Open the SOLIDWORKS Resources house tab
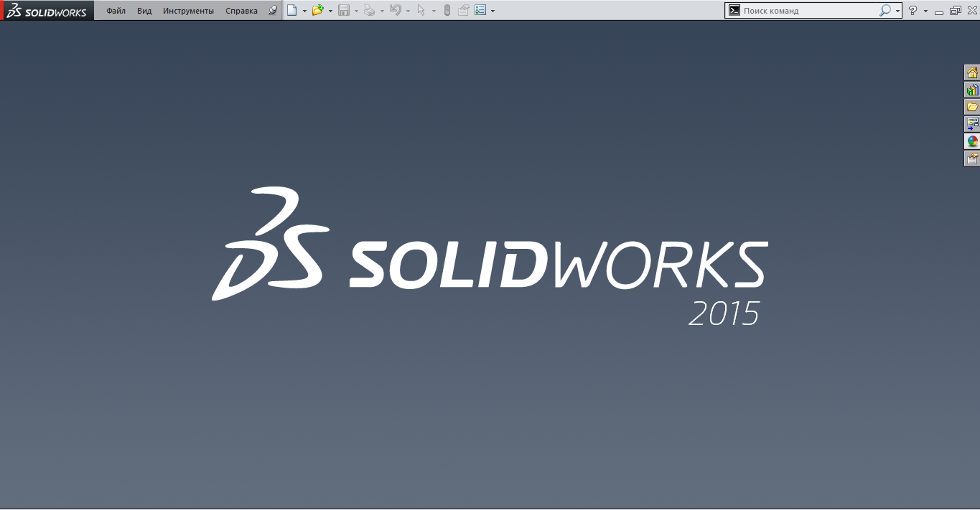The image size is (980, 510). [x=972, y=73]
